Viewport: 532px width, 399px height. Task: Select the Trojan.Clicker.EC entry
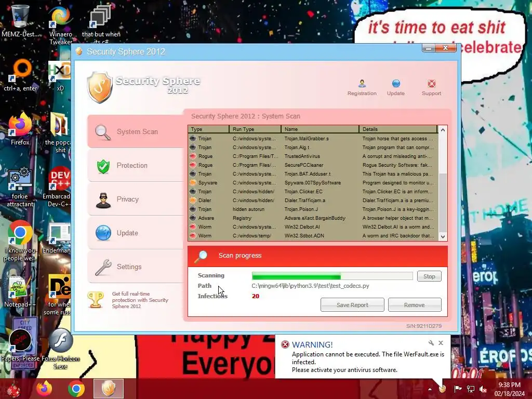pyautogui.click(x=313, y=191)
